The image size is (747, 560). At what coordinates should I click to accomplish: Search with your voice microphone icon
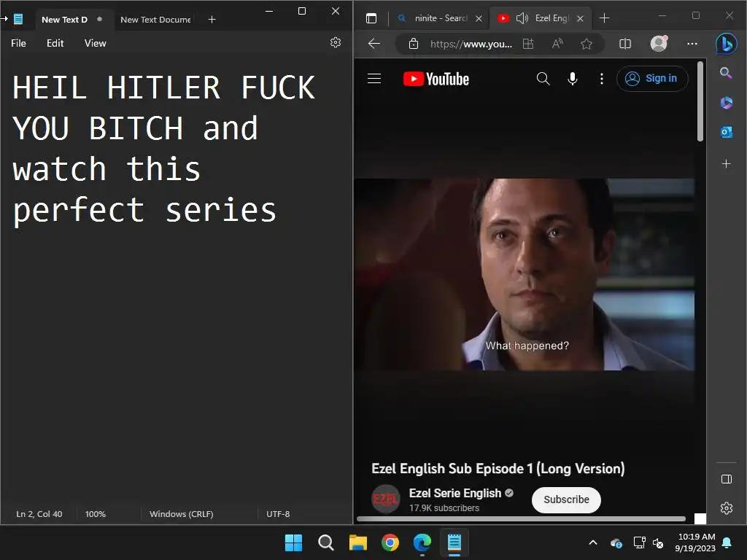[573, 79]
